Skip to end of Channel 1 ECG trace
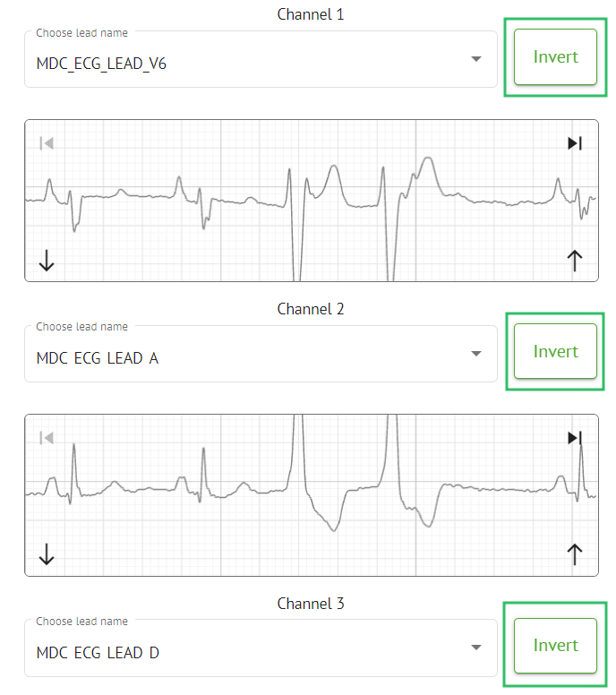This screenshot has width=616, height=695. point(575,143)
